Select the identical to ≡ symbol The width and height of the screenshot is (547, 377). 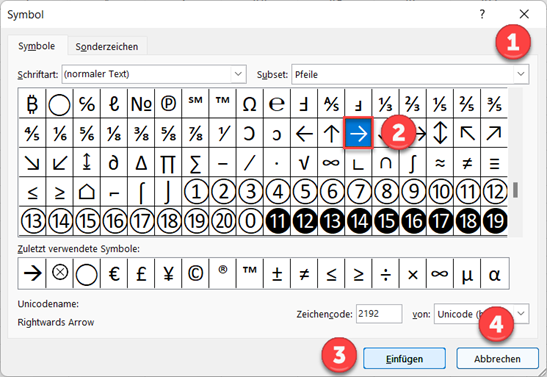click(494, 163)
